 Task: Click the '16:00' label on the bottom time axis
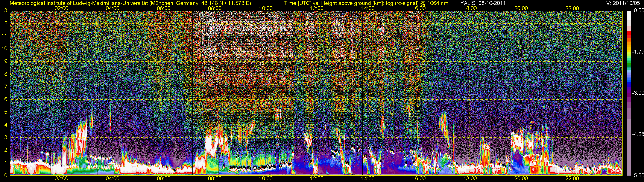tap(419, 179)
